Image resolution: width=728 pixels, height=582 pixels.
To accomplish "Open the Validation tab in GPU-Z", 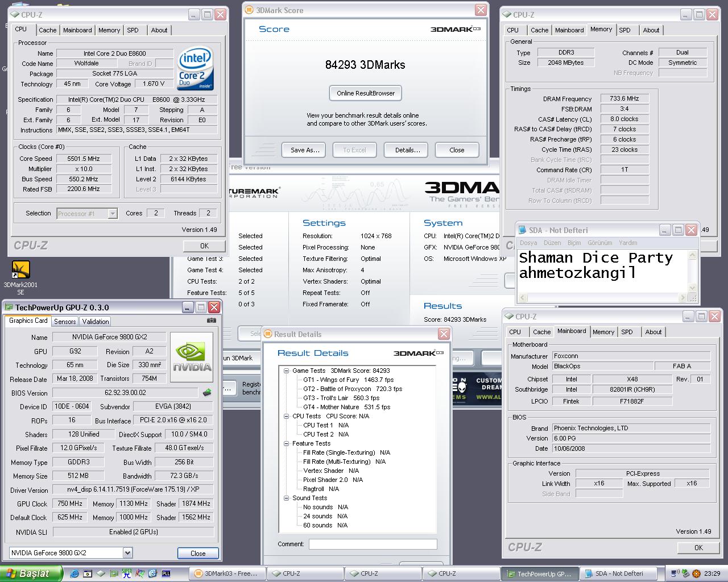I will [x=96, y=322].
